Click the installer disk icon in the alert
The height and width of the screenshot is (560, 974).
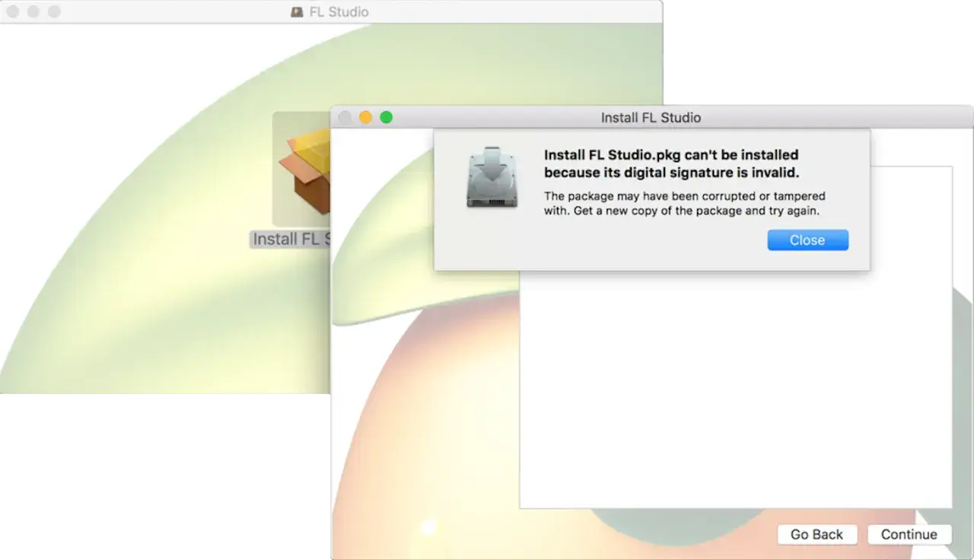(492, 177)
